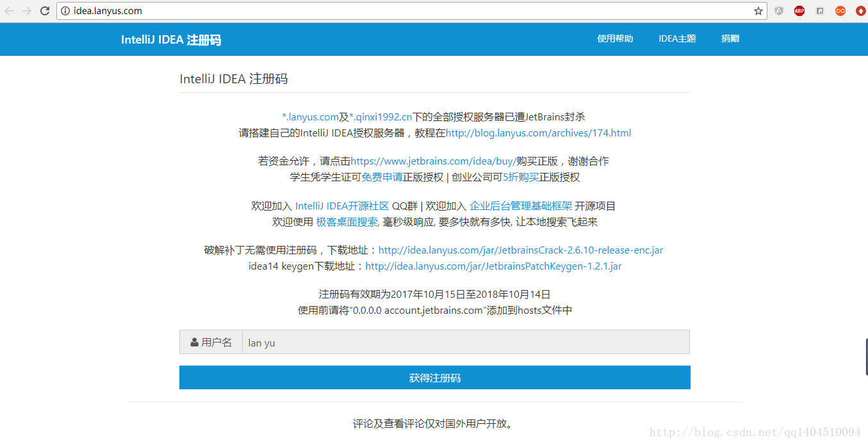
Task: Click the red up-arrow extension icon
Action: 860,11
